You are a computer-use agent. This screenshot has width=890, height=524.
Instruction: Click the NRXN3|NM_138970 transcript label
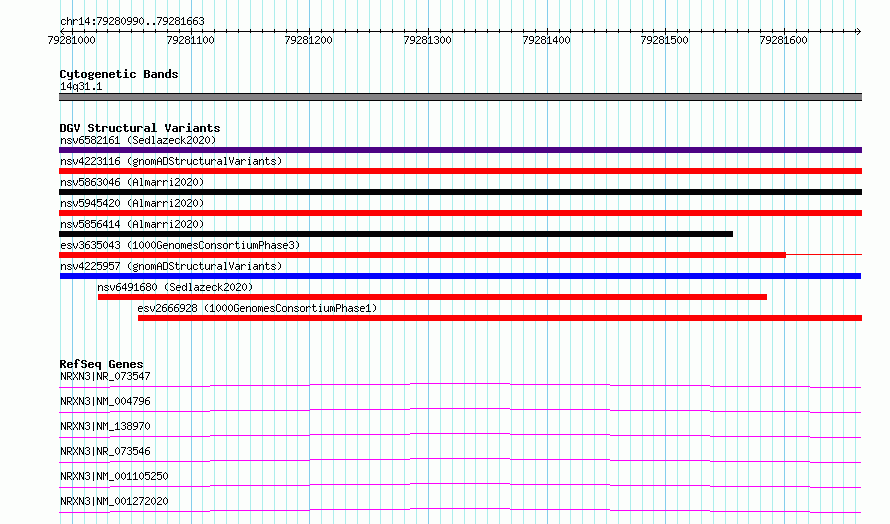pyautogui.click(x=105, y=426)
